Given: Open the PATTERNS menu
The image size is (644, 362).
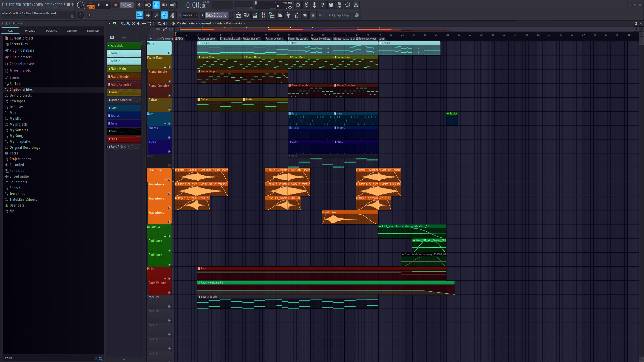Looking at the screenshot, I should point(29,5).
